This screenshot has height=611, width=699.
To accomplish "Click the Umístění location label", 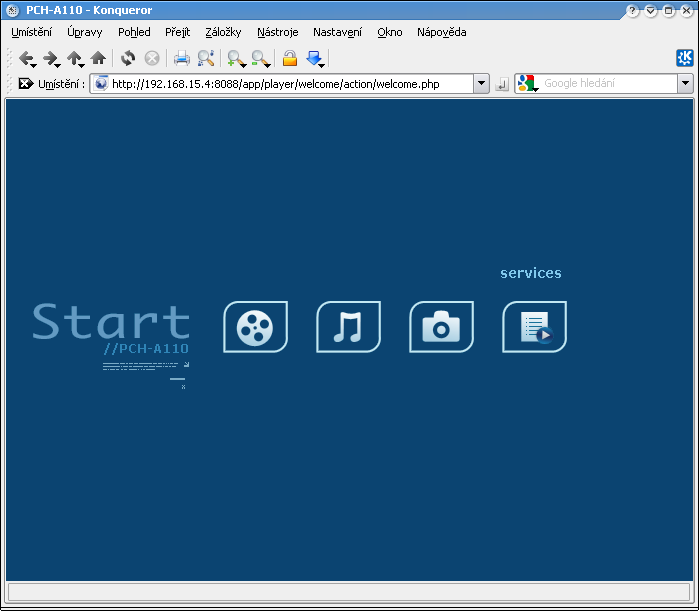I will [62, 84].
